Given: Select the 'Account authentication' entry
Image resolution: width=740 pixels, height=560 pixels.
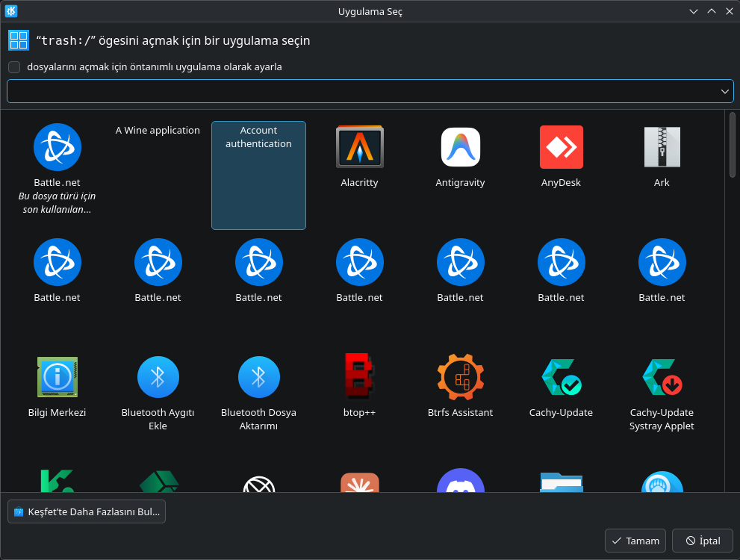Looking at the screenshot, I should tap(258, 175).
